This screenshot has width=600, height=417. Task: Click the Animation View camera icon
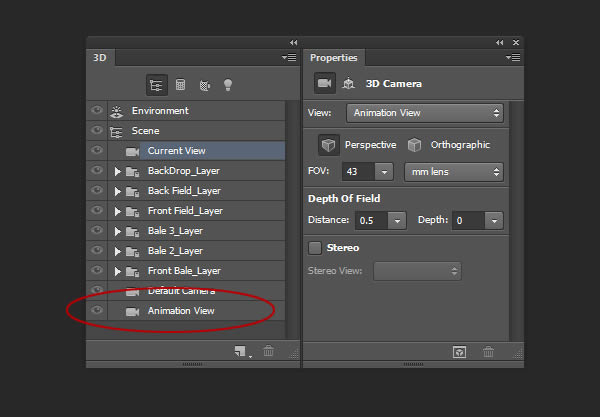(132, 312)
